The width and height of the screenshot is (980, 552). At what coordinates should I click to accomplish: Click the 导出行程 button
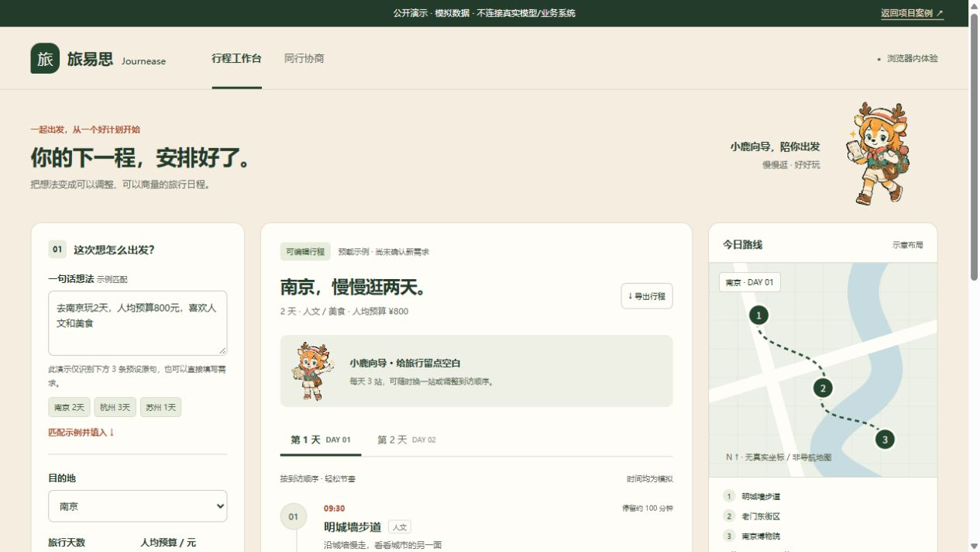(647, 296)
